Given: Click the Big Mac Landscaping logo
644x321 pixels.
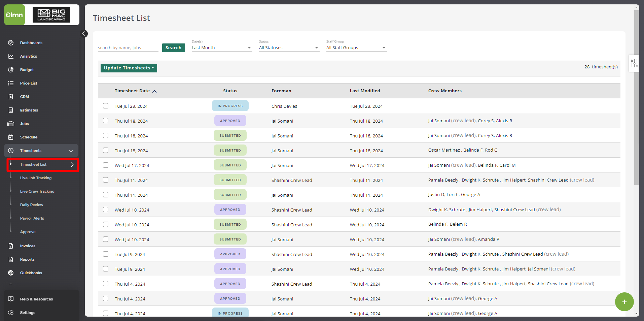Looking at the screenshot, I should tap(51, 15).
